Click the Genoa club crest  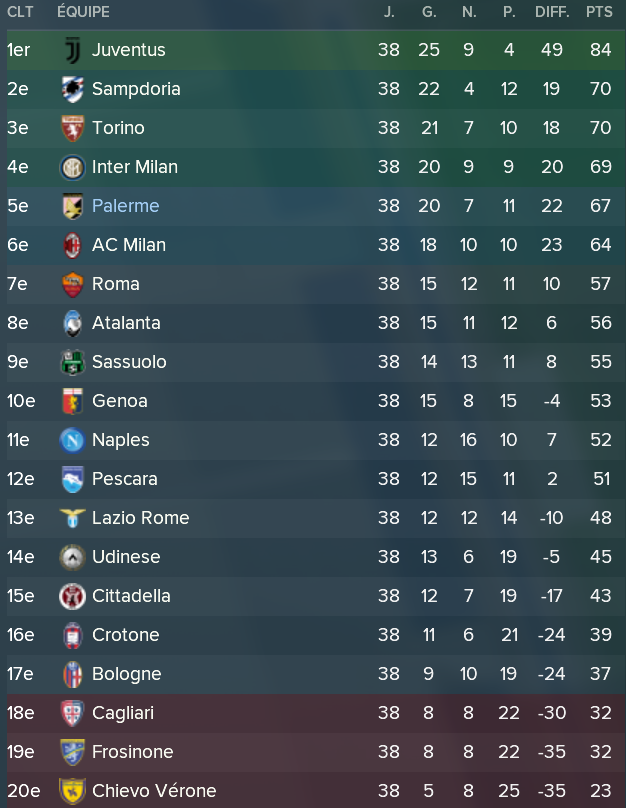click(x=73, y=401)
